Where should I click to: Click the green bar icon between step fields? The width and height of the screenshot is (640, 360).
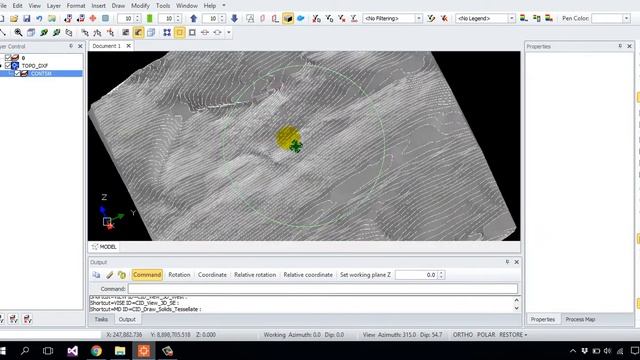pyautogui.click(x=149, y=18)
